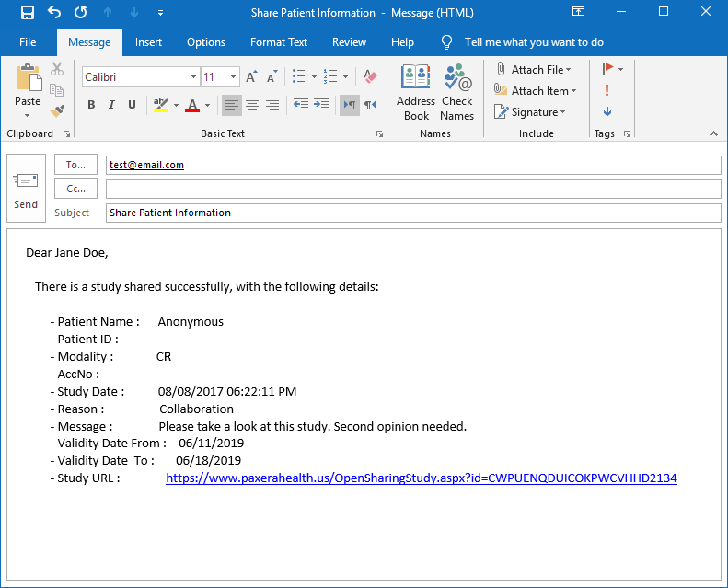728x588 pixels.
Task: Apply the red font color swatch
Action: pos(192,105)
